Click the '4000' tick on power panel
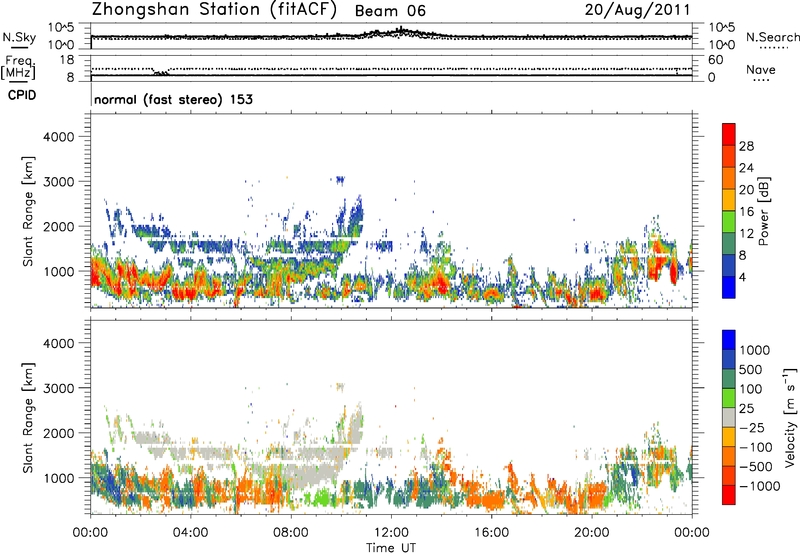This screenshot has width=800, height=554. [59, 137]
